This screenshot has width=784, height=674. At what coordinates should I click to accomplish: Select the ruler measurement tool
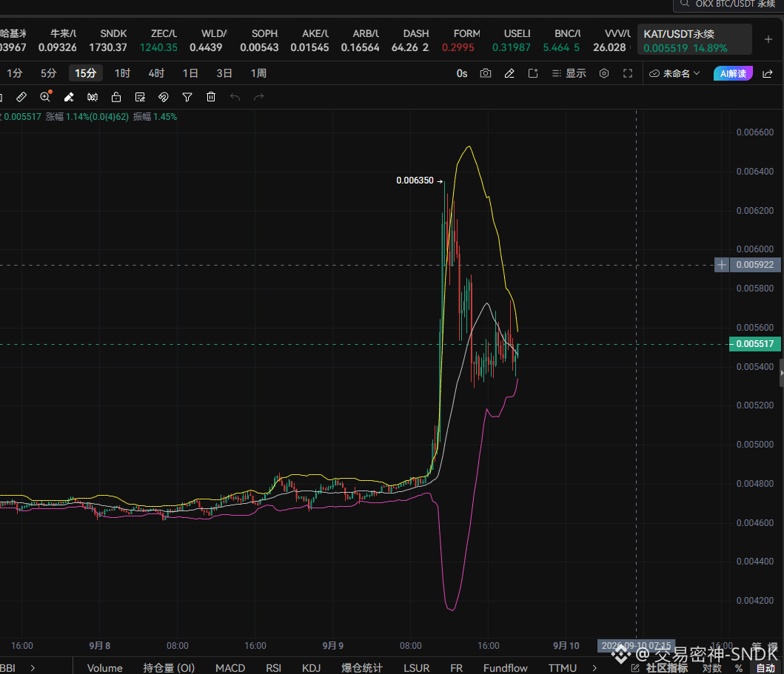pyautogui.click(x=21, y=97)
